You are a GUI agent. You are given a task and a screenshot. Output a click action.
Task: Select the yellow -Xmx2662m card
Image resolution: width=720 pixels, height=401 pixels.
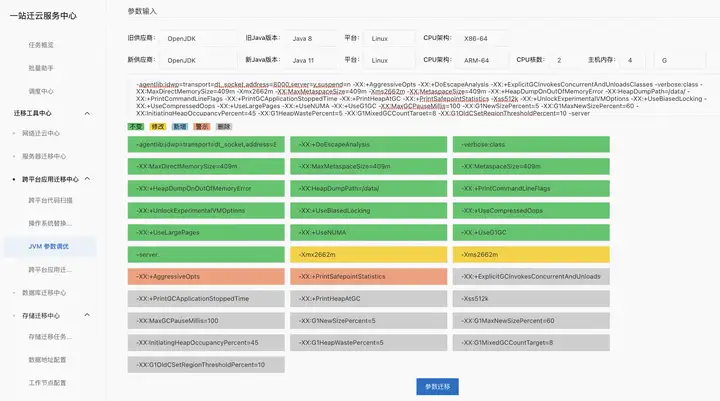coord(369,254)
